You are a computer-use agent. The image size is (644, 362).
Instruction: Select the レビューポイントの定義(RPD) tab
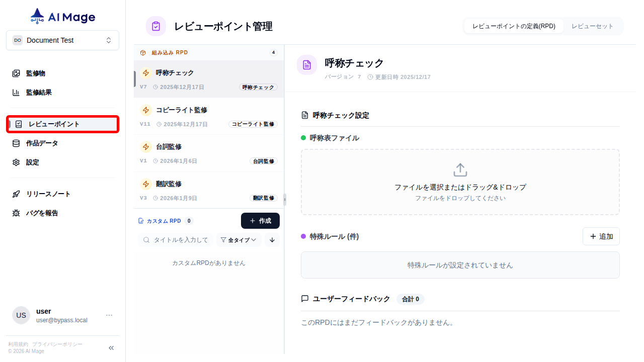click(x=514, y=26)
